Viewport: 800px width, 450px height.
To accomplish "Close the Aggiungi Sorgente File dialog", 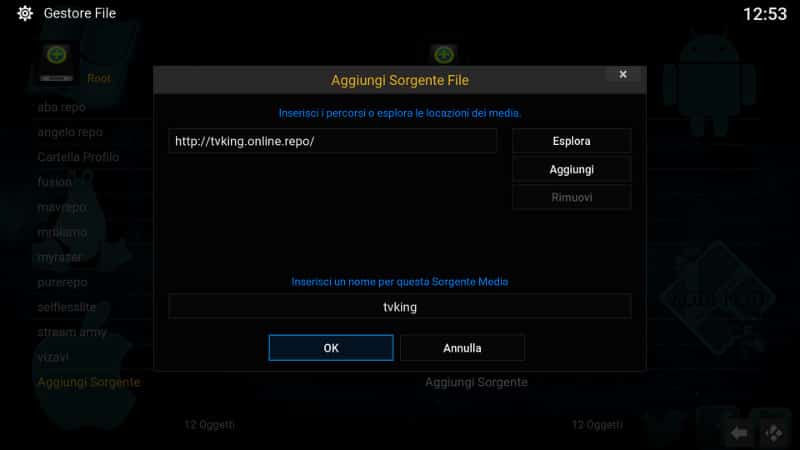I will 622,74.
